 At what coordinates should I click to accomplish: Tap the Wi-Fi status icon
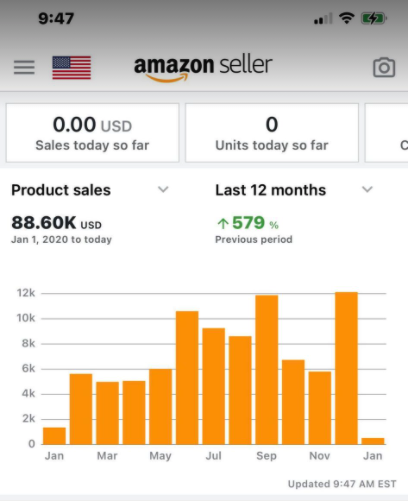click(347, 18)
